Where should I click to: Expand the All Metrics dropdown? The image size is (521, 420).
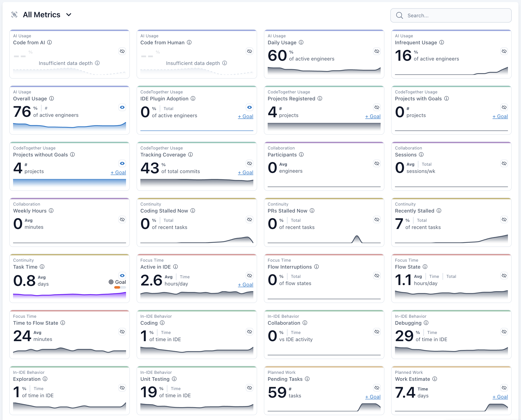coord(69,15)
